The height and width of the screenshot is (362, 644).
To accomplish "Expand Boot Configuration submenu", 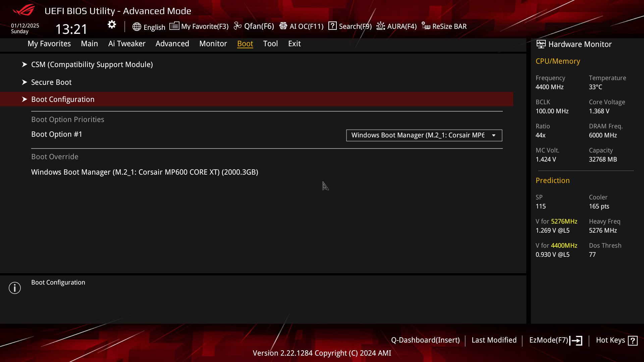I will tap(257, 99).
